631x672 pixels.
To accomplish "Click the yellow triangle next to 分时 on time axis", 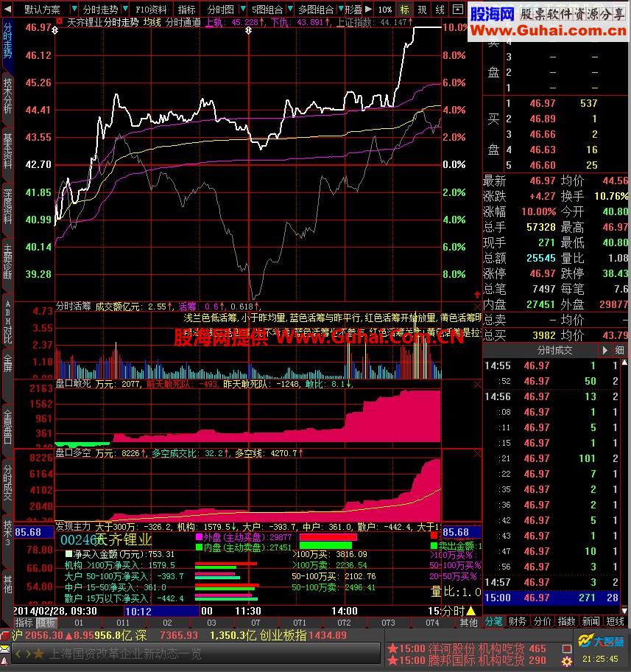I will click(470, 611).
